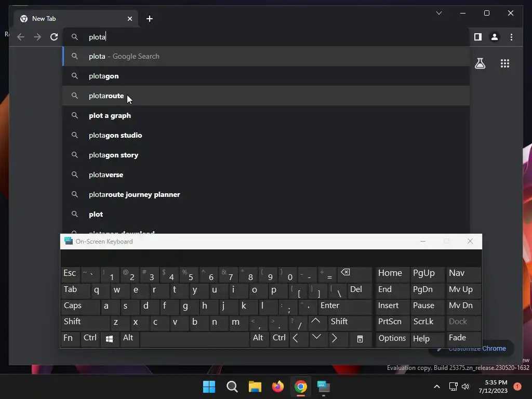Tap the Del key
The width and height of the screenshot is (532, 399).
(360, 290)
